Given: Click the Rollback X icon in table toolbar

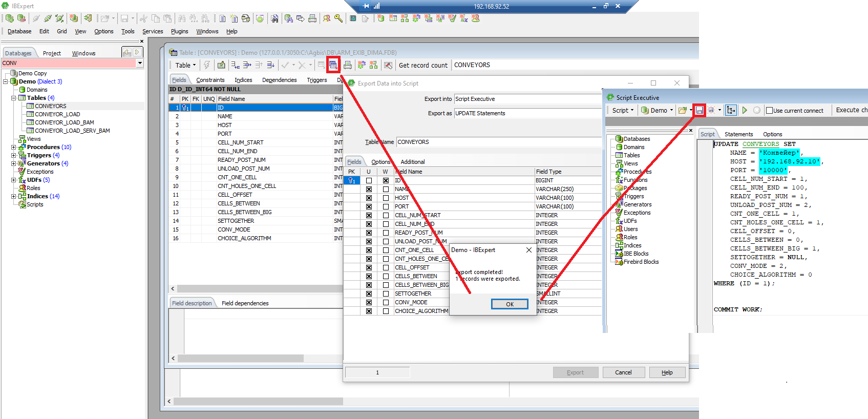Looking at the screenshot, I should 302,65.
